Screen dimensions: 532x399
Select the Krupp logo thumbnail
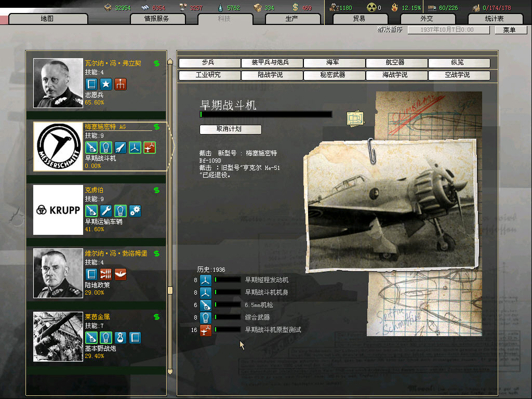[x=58, y=210]
